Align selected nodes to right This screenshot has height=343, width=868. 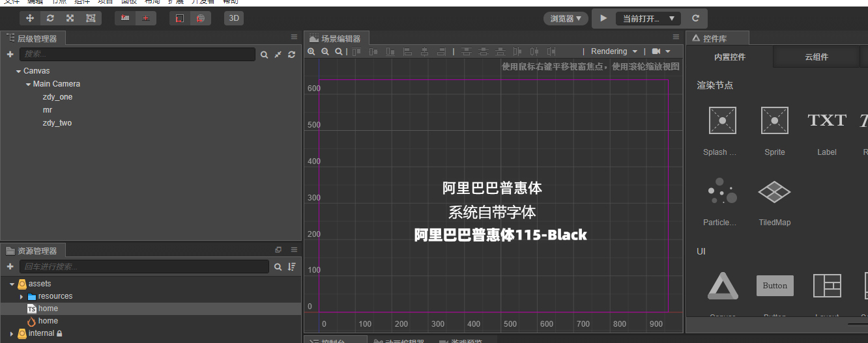click(441, 51)
